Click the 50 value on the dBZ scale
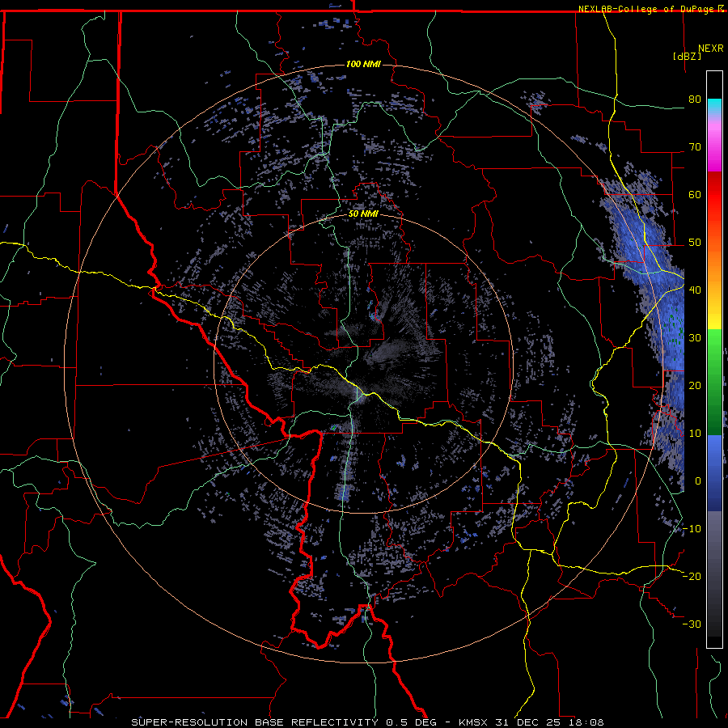Viewport: 728px width, 728px height. tap(695, 243)
